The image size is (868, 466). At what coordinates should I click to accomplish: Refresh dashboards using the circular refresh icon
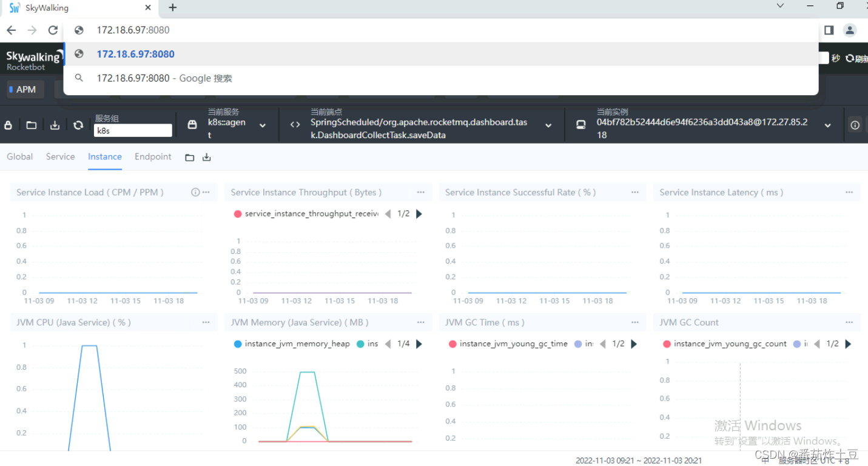point(78,125)
